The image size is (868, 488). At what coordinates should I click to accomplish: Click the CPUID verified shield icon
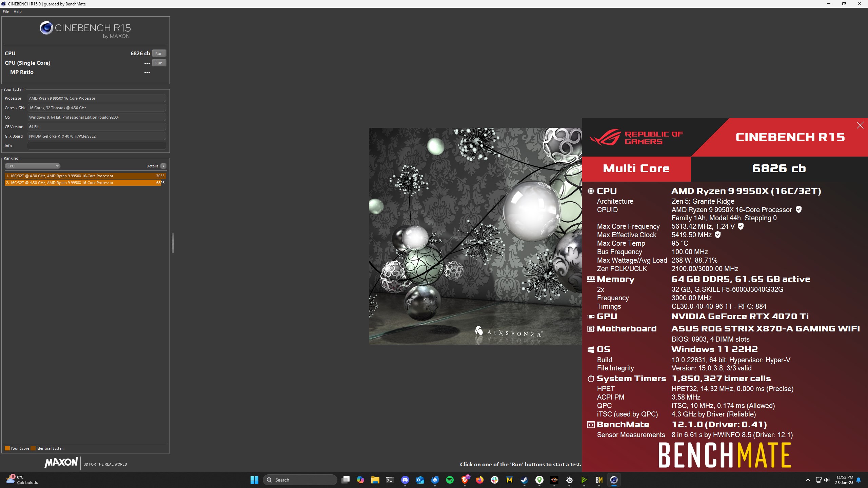[798, 209]
